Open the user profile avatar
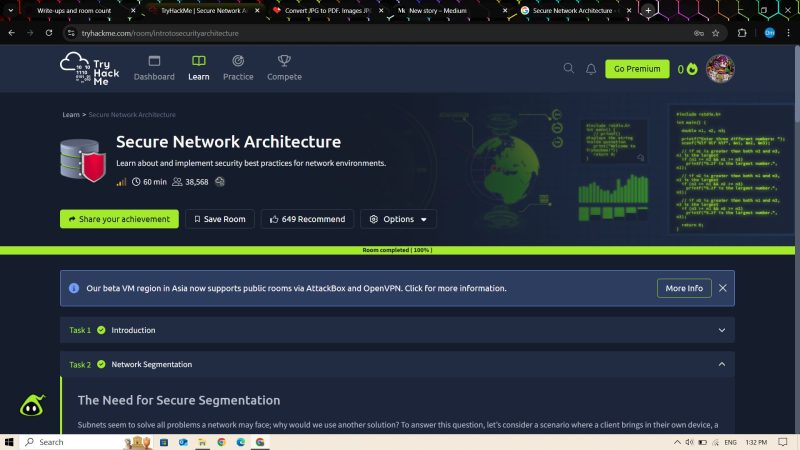Screen dimensions: 800x450 click(720, 69)
